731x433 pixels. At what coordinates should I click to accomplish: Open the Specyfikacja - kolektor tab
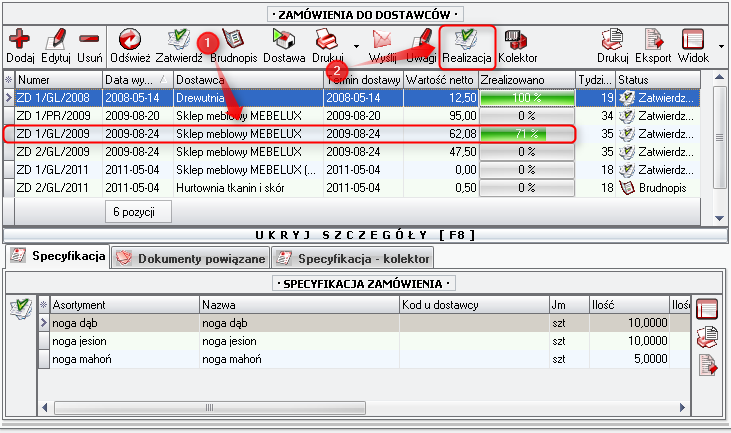pyautogui.click(x=355, y=258)
